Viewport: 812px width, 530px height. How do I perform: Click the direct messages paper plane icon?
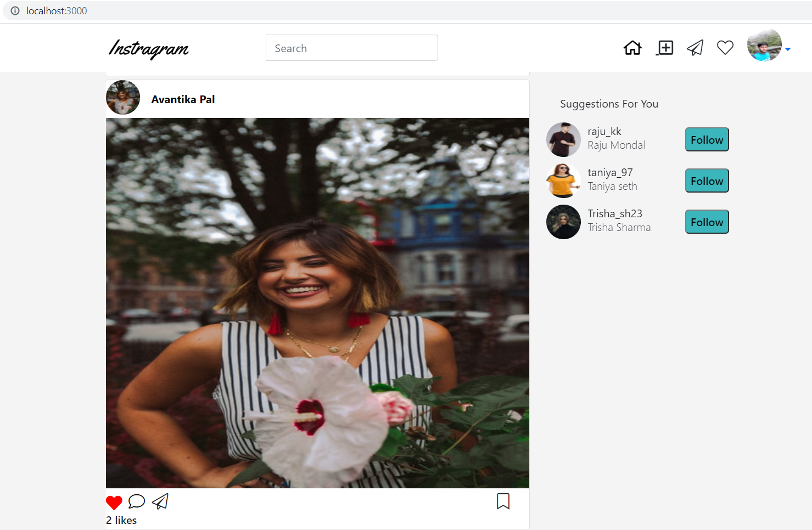pos(695,48)
